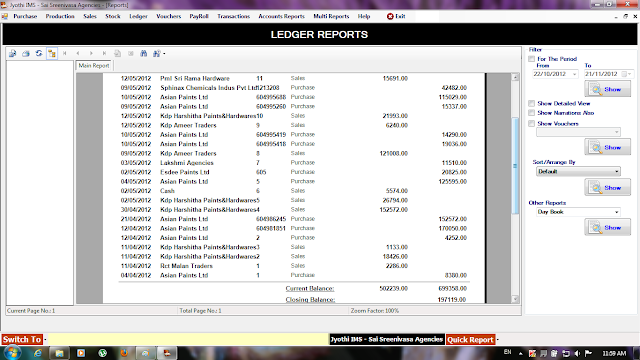Screen dimensions: 640x360
Task: Click the volume icon in system tray
Action: (577, 353)
